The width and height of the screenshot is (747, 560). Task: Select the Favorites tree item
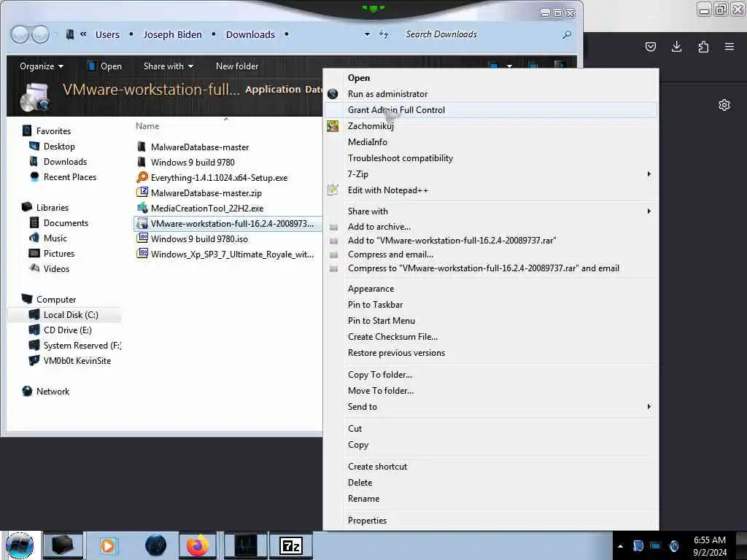pyautogui.click(x=47, y=131)
